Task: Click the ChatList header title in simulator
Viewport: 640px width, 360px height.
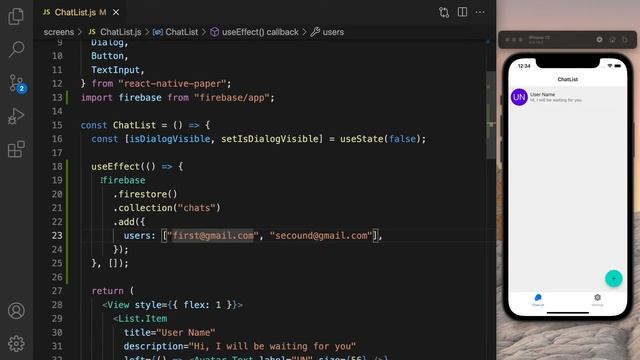Action: (567, 79)
